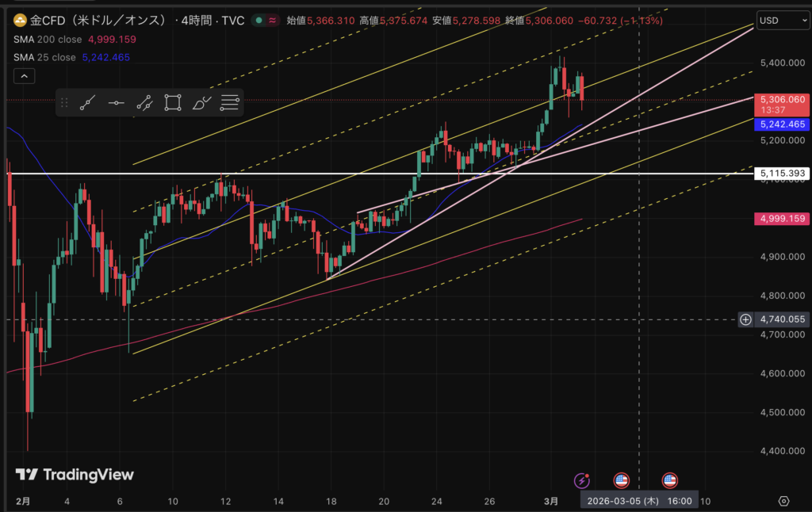Collapse the indicator legend with chevron
The width and height of the screenshot is (812, 512).
24,76
